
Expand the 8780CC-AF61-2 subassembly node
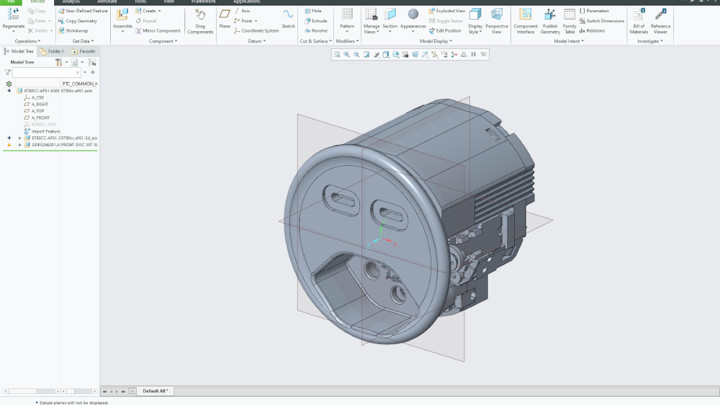(19, 138)
